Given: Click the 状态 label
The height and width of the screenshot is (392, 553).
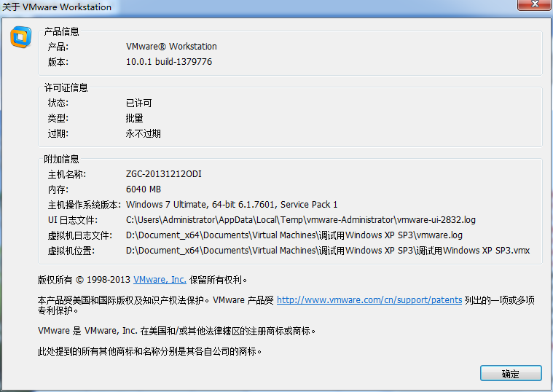Looking at the screenshot, I should pos(58,103).
